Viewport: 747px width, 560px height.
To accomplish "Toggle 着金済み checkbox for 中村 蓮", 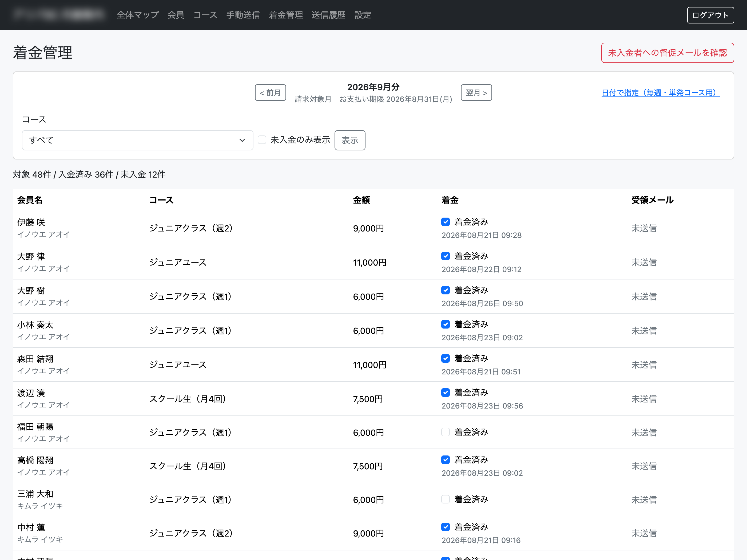I will coord(446,527).
